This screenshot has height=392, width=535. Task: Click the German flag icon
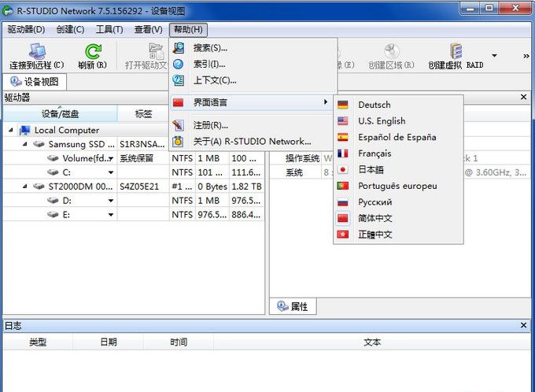click(342, 105)
